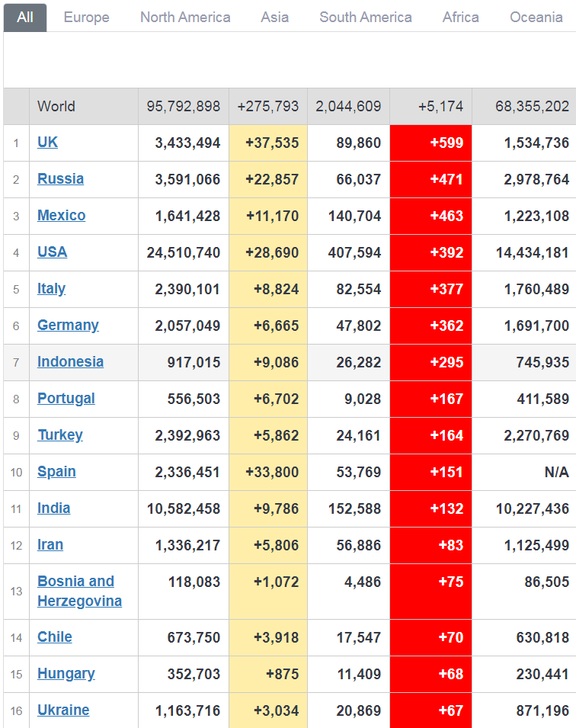Click the Italy link
This screenshot has height=728, width=576.
click(x=51, y=289)
